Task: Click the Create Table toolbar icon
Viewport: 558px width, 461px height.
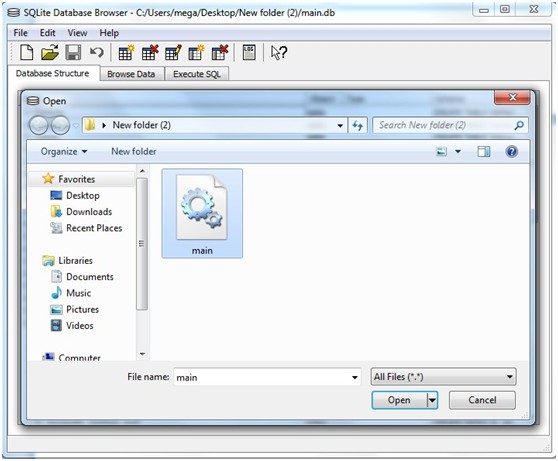Action: tap(126, 53)
